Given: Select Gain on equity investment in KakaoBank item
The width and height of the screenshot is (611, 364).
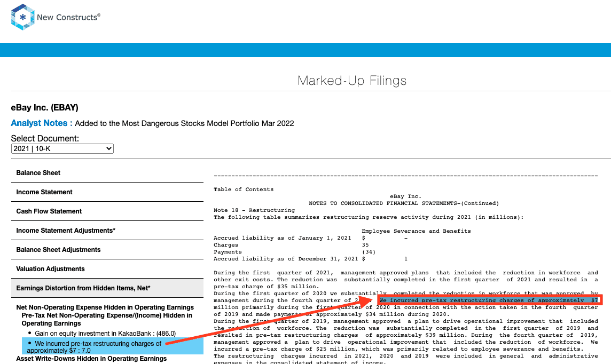Looking at the screenshot, I should click(x=105, y=334).
